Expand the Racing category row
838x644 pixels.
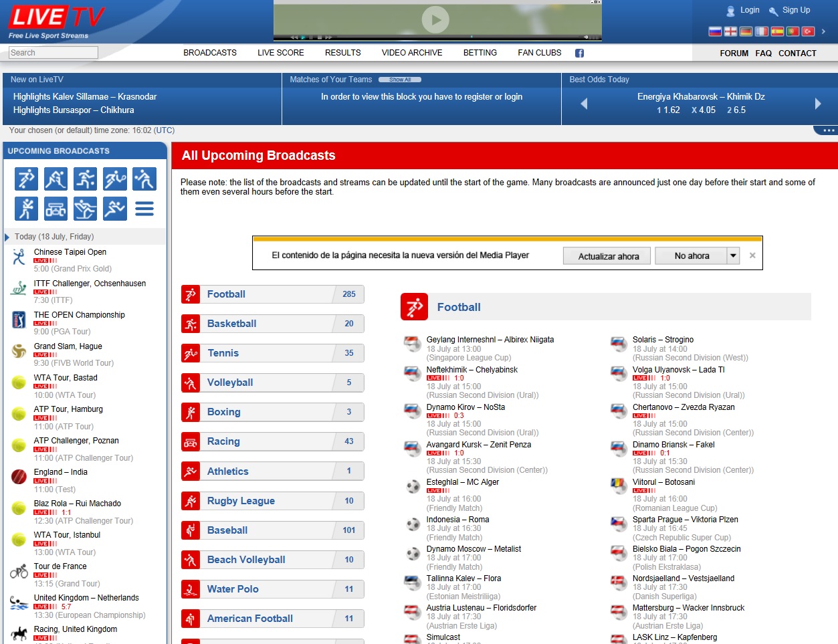[x=273, y=441]
